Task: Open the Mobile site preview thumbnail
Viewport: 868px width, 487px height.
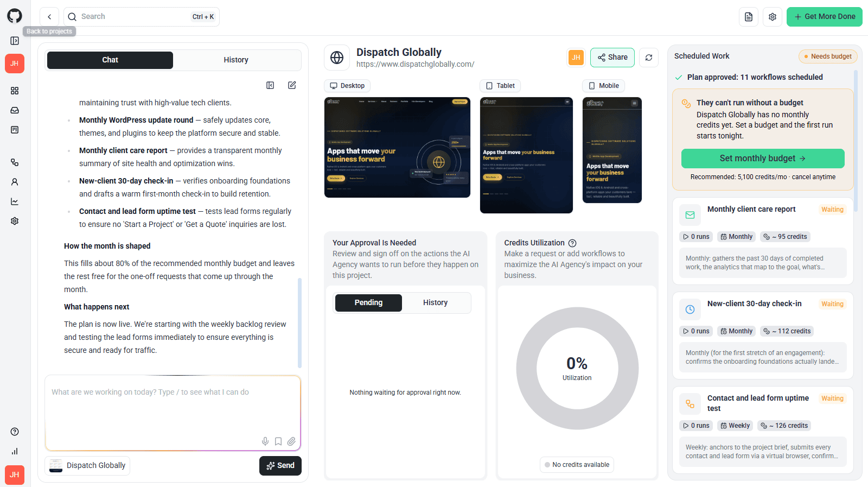Action: click(x=612, y=150)
